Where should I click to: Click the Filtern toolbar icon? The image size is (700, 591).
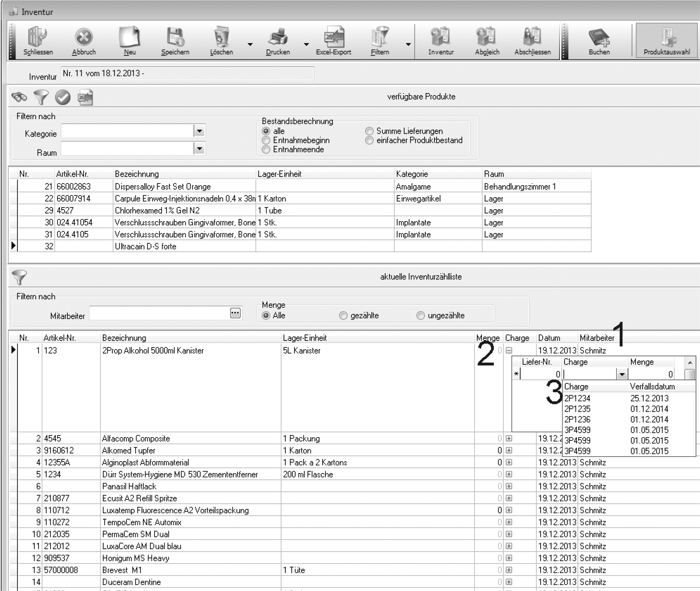tap(380, 41)
